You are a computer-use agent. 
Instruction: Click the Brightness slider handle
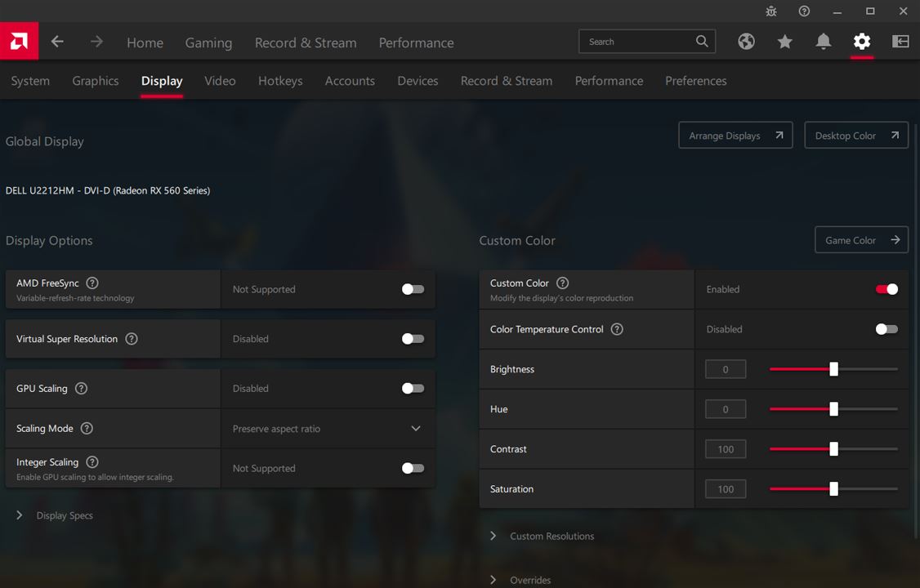833,369
